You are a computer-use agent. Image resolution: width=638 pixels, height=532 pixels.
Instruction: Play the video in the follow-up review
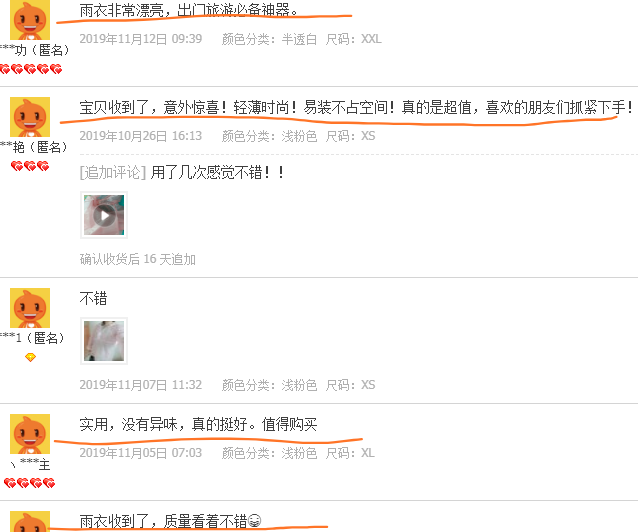point(104,215)
